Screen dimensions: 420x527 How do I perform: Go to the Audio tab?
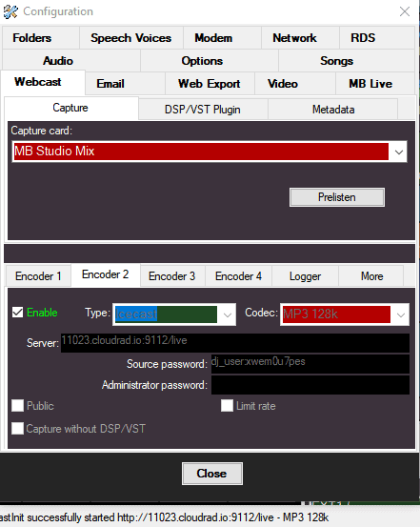[71, 61]
